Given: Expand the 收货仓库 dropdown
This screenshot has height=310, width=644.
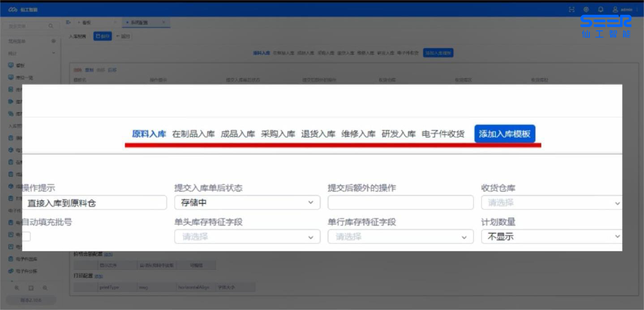Looking at the screenshot, I should [x=551, y=203].
